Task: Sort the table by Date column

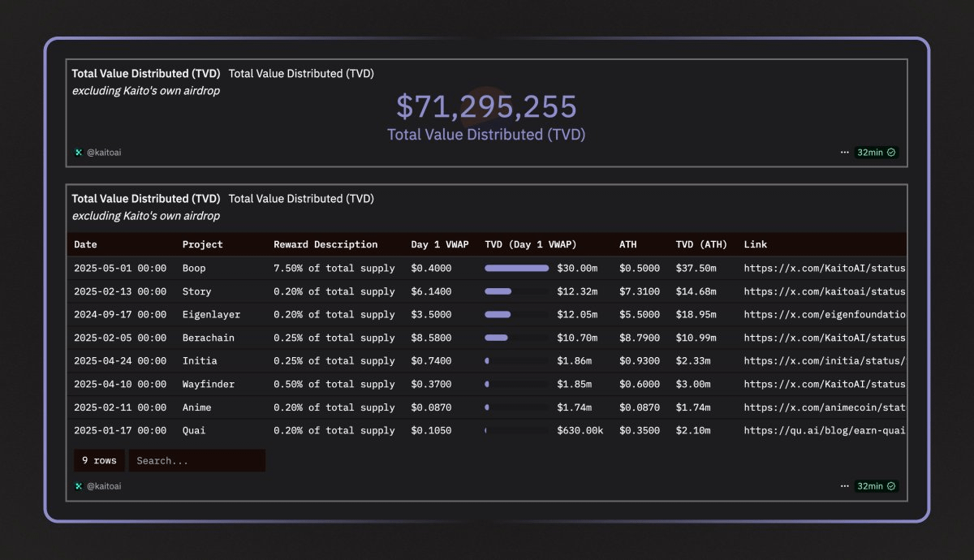Action: tap(85, 244)
